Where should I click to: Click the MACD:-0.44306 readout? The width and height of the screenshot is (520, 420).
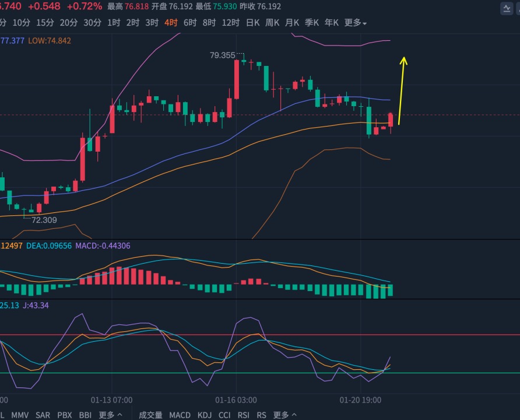tap(103, 246)
